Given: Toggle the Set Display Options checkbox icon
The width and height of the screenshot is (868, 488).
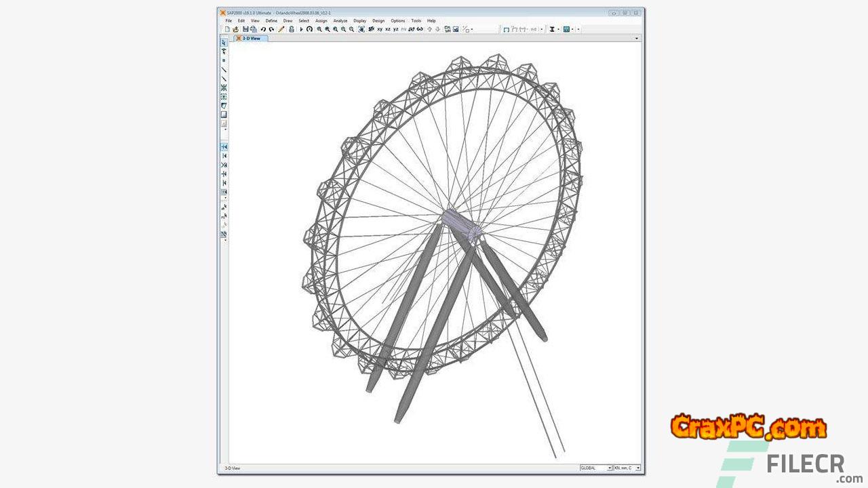Looking at the screenshot, I should (x=456, y=29).
